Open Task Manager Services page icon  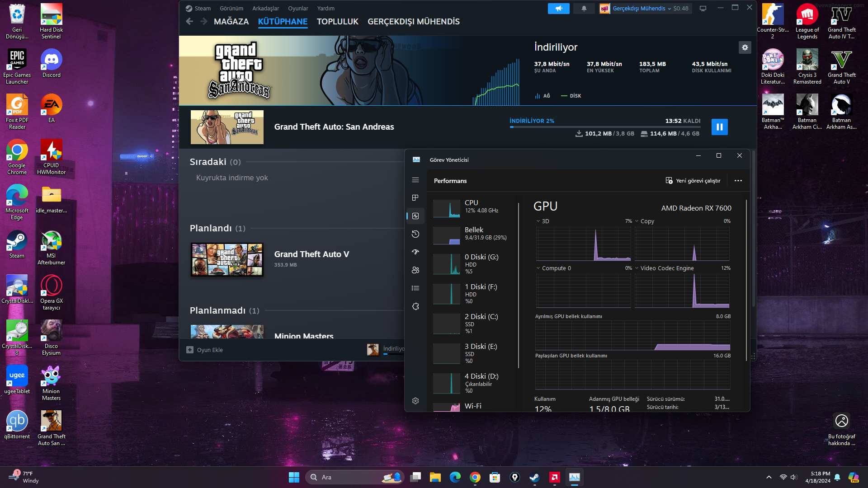pyautogui.click(x=415, y=306)
